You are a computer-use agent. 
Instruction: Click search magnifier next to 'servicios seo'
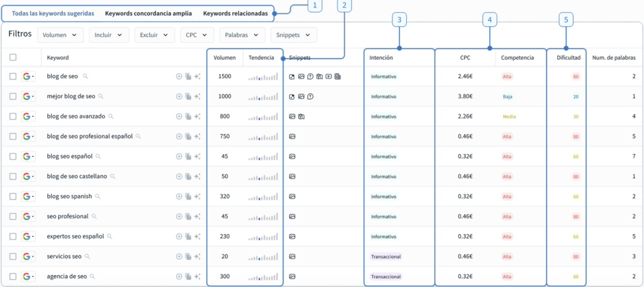coord(87,256)
